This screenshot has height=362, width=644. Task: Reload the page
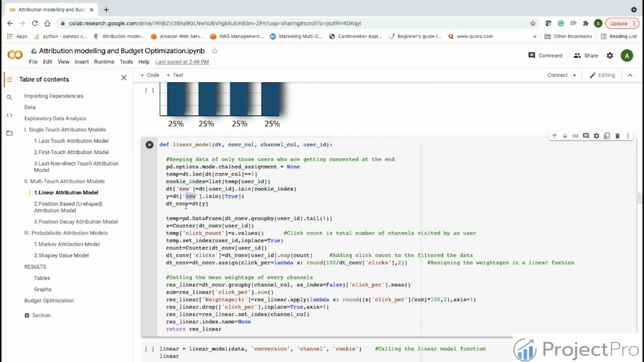(35, 23)
